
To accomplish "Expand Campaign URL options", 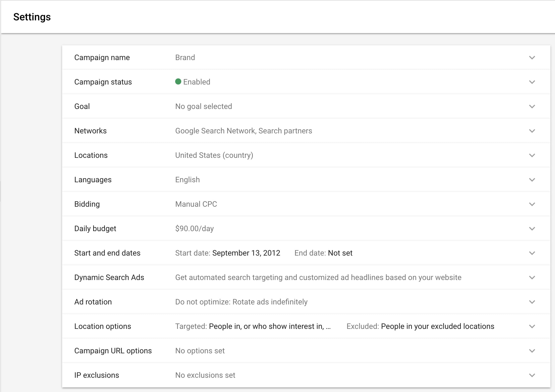I will point(532,351).
